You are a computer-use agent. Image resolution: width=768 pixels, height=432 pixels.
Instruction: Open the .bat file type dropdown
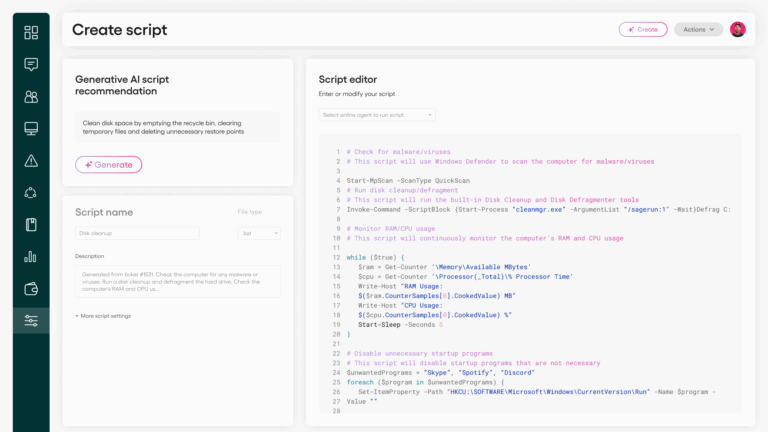259,233
